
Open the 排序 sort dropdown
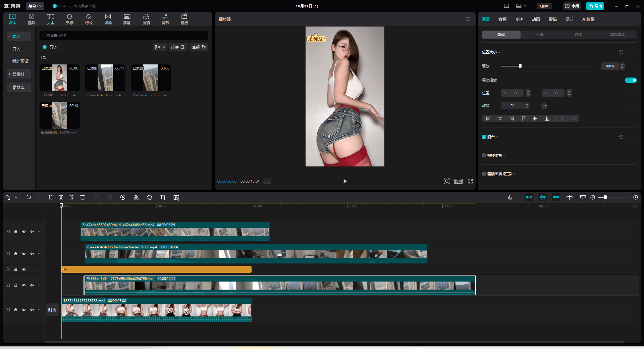178,47
